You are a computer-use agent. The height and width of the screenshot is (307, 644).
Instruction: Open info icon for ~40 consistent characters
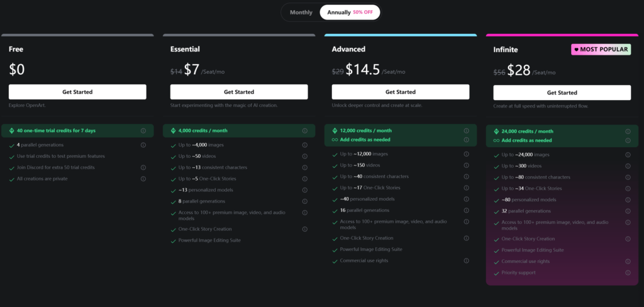click(x=466, y=177)
